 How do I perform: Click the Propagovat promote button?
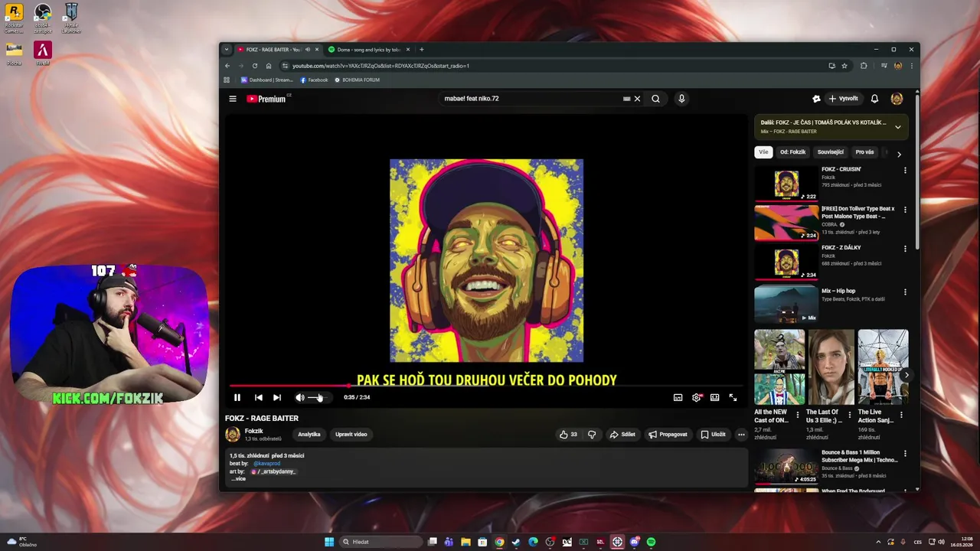[x=668, y=434]
